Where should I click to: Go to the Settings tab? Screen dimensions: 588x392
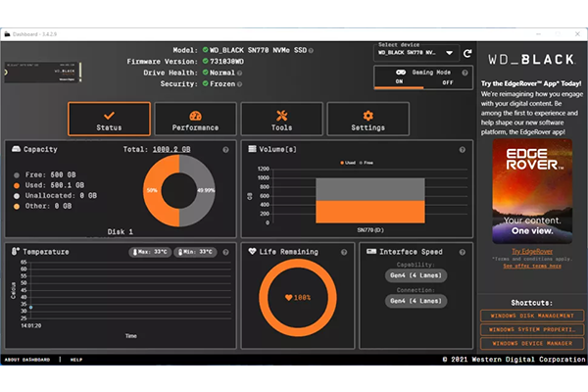pos(367,120)
